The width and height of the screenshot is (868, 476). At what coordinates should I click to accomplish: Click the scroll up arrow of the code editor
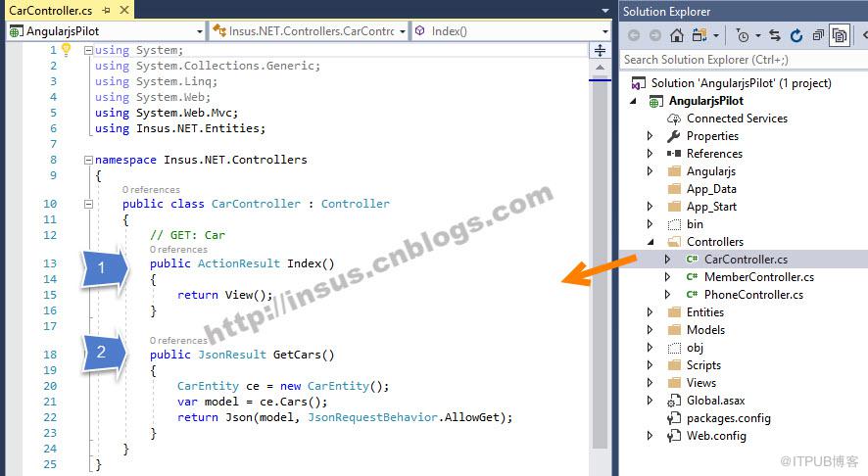[x=600, y=67]
